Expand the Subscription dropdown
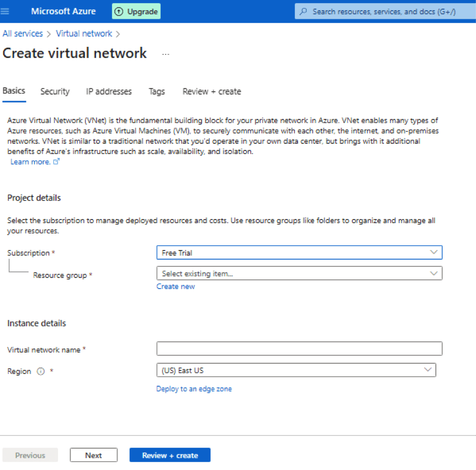 [x=299, y=253]
